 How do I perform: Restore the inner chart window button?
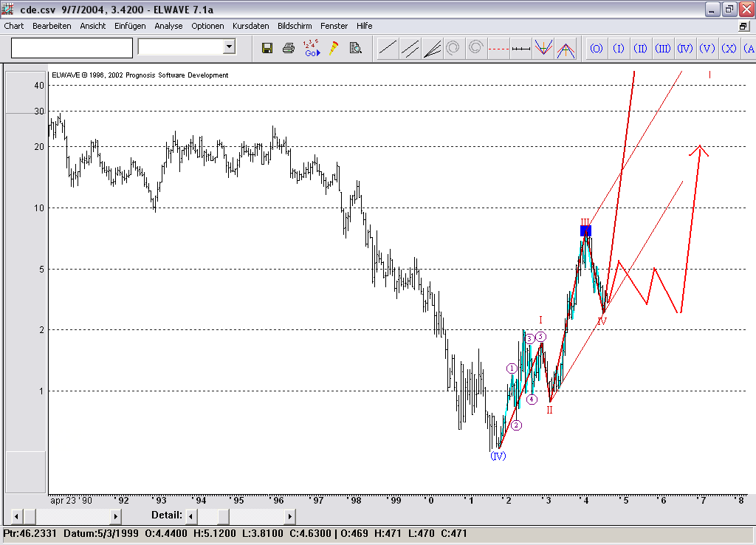tap(743, 26)
